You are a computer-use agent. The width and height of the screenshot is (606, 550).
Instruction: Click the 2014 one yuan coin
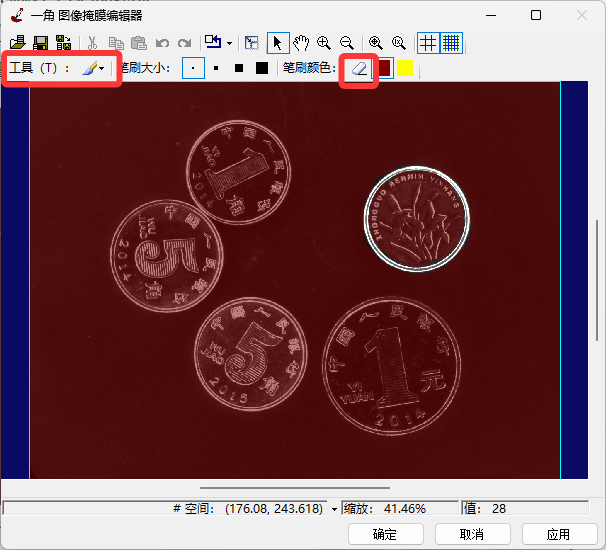tap(392, 366)
